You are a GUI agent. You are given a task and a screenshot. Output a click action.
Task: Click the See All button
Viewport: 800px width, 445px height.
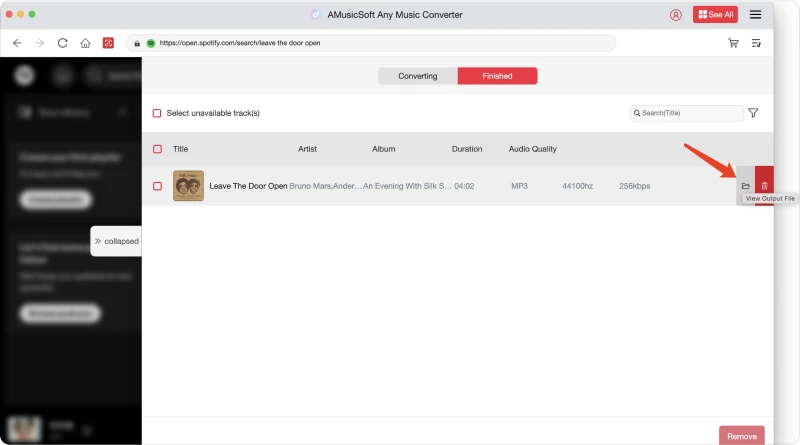(x=715, y=15)
